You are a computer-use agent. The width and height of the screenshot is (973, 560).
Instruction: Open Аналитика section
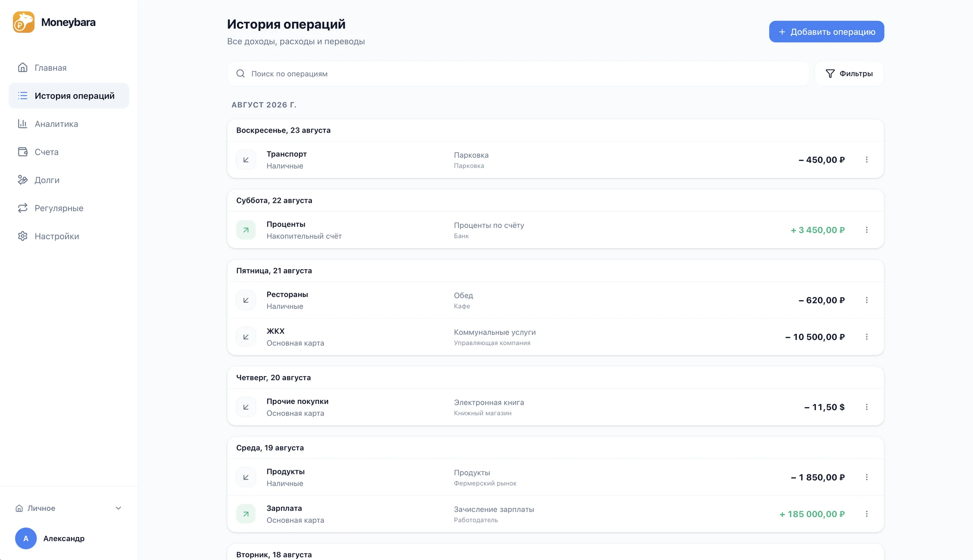pyautogui.click(x=69, y=124)
